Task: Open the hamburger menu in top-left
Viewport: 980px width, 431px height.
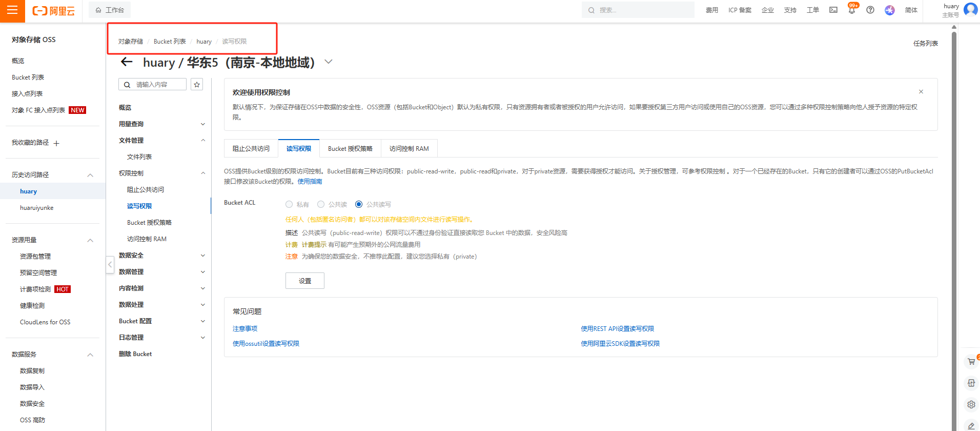Action: click(12, 10)
